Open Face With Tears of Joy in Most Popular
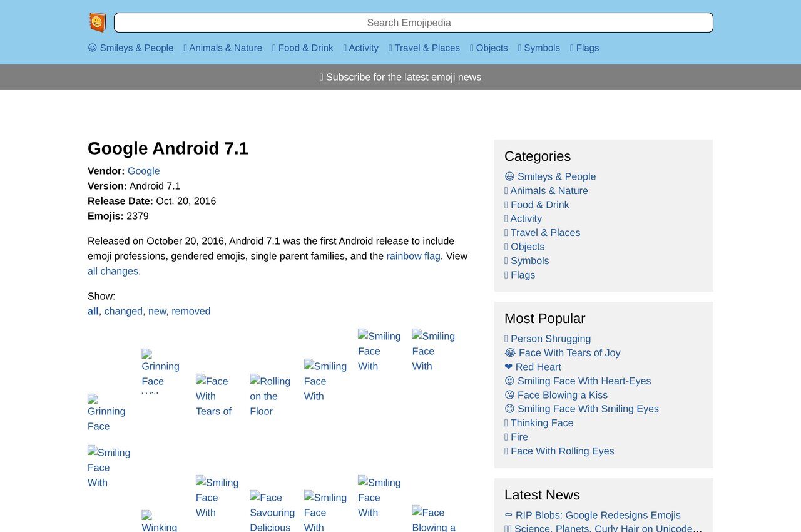This screenshot has width=801, height=532. (x=563, y=353)
